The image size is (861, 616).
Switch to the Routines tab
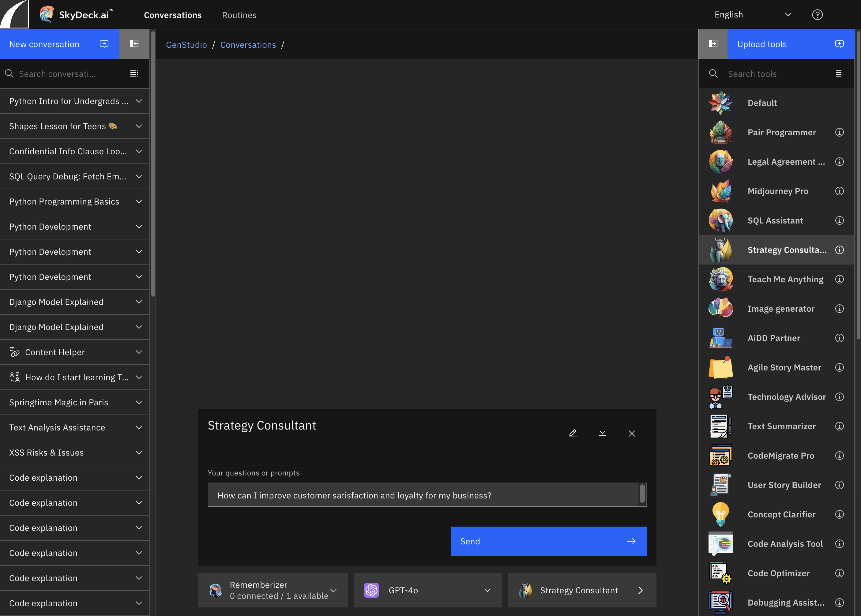click(239, 15)
